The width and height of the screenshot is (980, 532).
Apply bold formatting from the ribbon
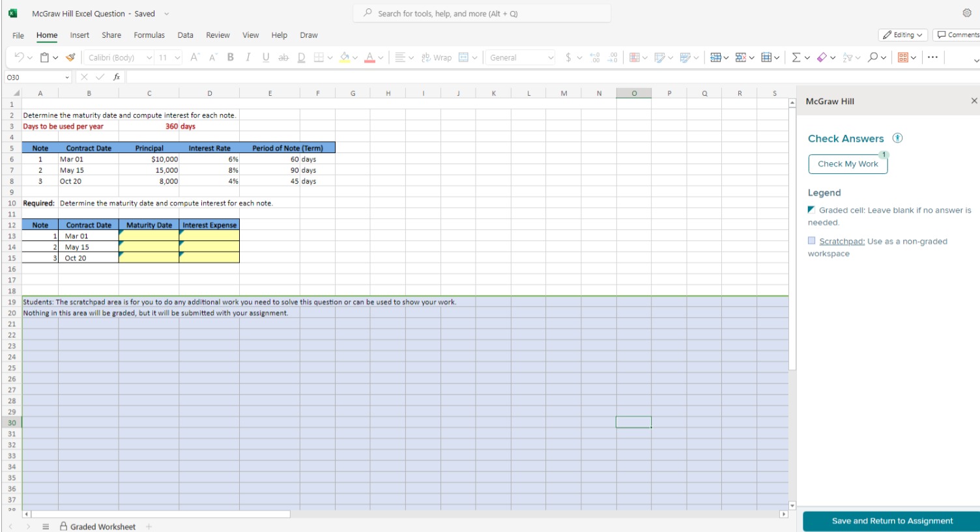pos(230,57)
